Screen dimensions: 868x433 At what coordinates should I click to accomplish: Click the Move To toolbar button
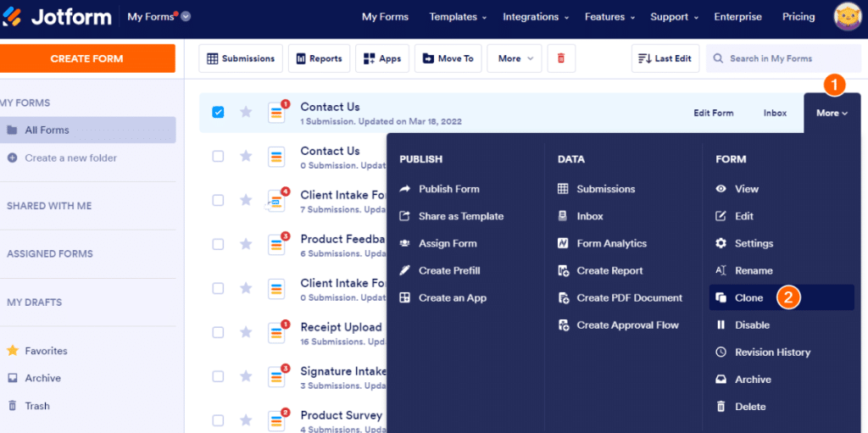click(448, 58)
